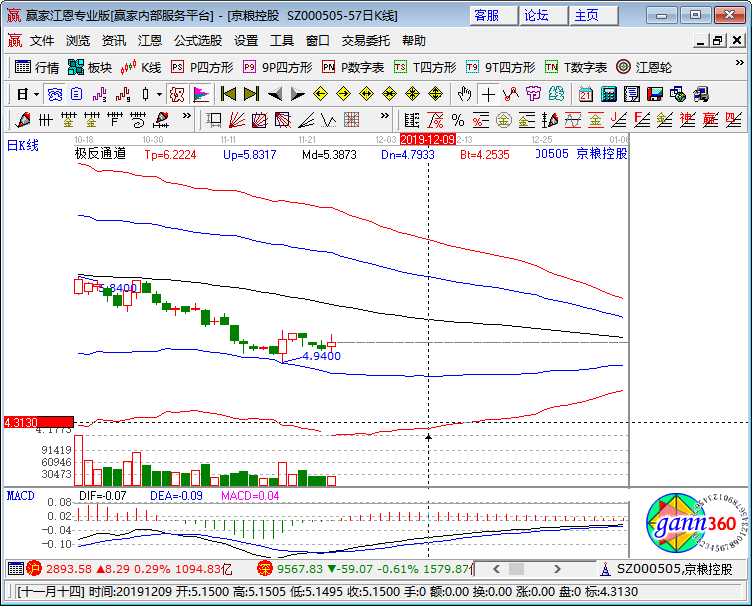Select the Gann fan lines tool
This screenshot has height=606, width=752.
[x=237, y=120]
